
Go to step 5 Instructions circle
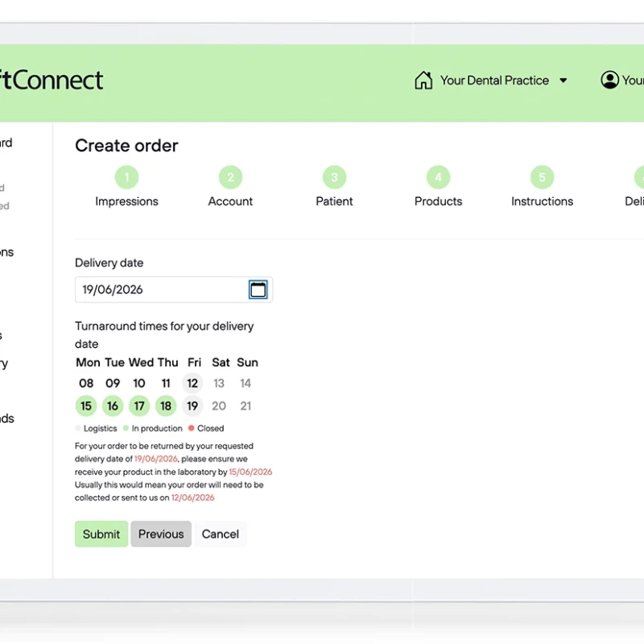(542, 177)
